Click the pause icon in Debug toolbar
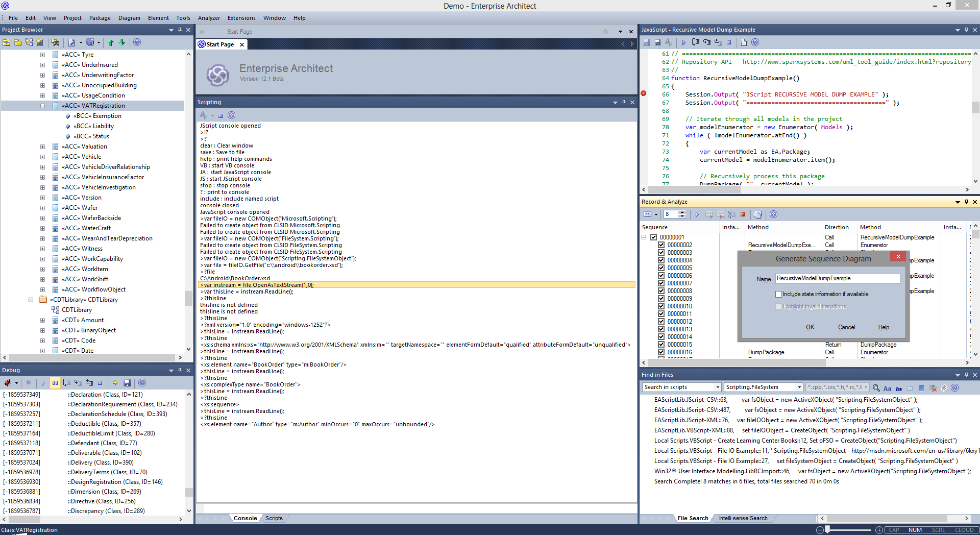Image resolution: width=980 pixels, height=535 pixels. click(x=55, y=383)
